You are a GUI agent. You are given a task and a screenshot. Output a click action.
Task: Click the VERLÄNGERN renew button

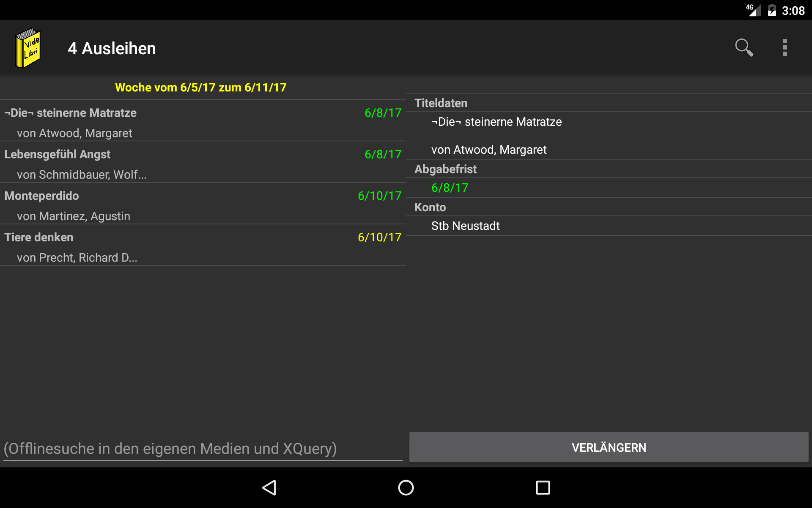(x=609, y=447)
